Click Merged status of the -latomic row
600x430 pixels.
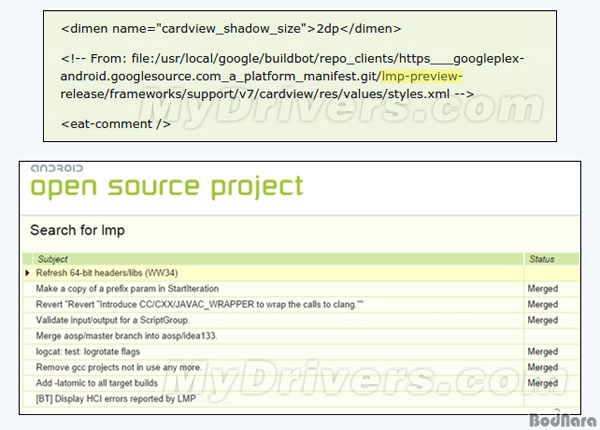point(543,383)
